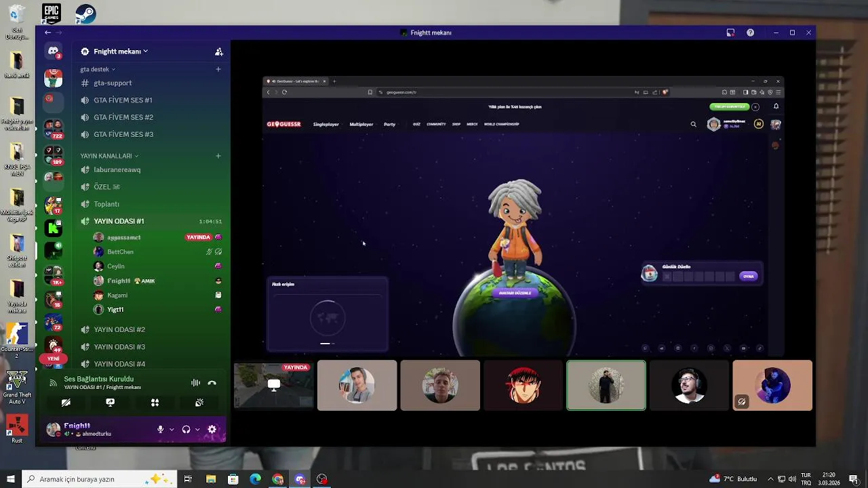868x488 pixels.
Task: Click the BettChen voice member
Action: (x=157, y=251)
